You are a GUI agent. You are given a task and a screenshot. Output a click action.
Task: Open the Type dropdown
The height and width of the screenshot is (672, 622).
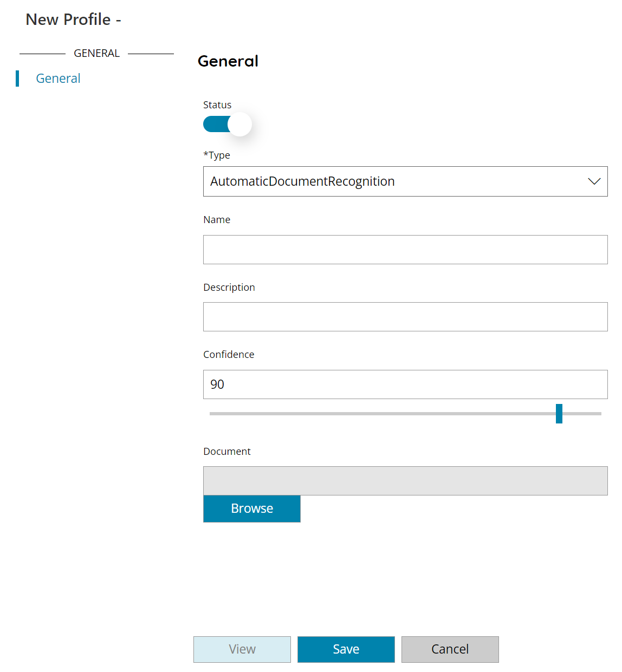[405, 181]
